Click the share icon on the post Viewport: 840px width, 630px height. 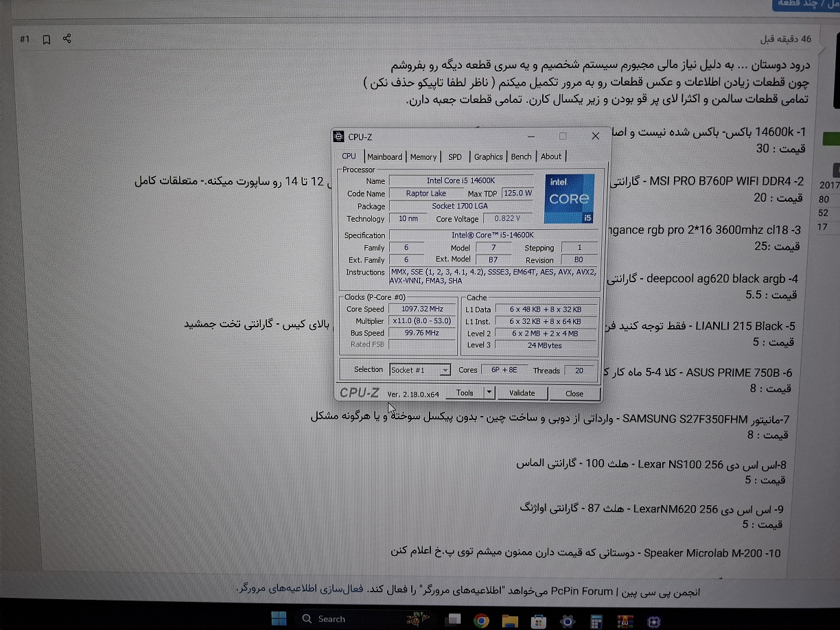(x=67, y=38)
